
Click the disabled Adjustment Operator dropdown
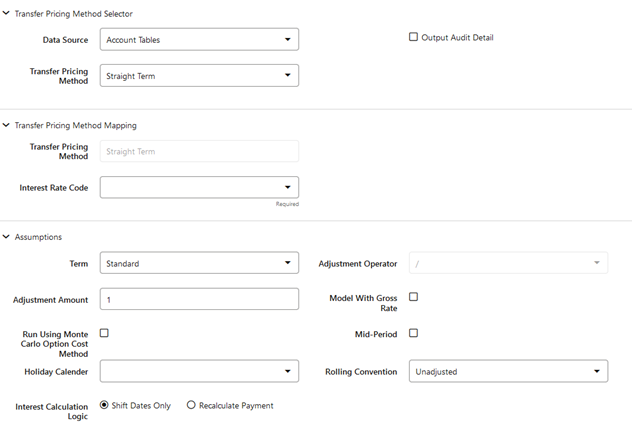point(508,263)
